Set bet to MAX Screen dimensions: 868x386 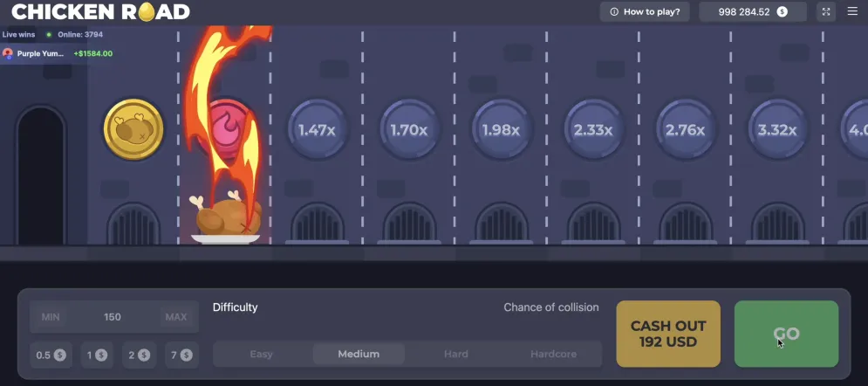176,317
